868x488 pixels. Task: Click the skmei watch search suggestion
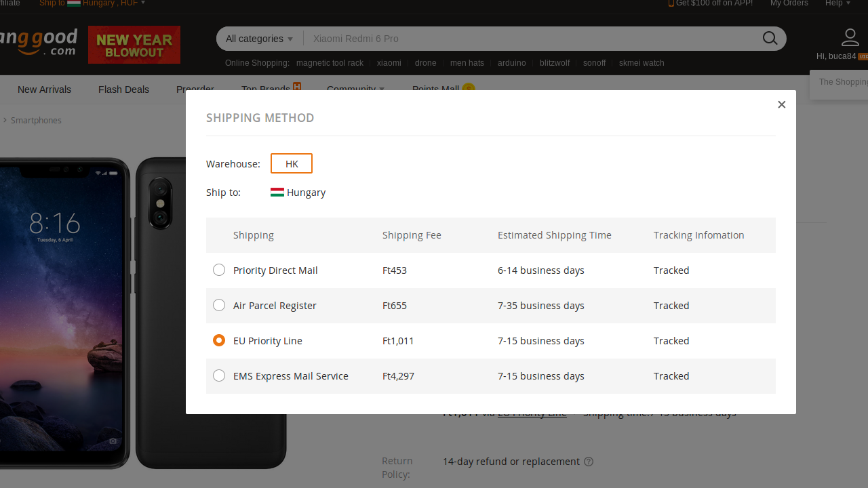pos(642,63)
